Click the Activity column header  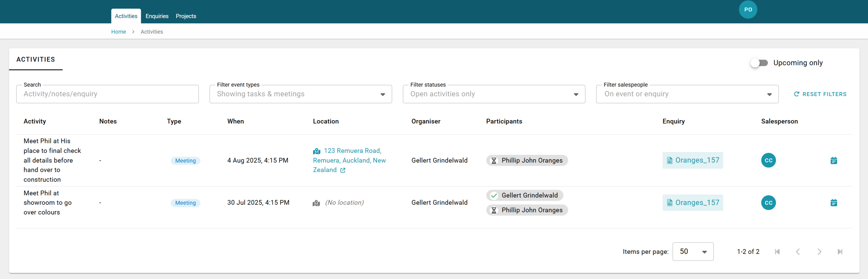[x=35, y=121]
